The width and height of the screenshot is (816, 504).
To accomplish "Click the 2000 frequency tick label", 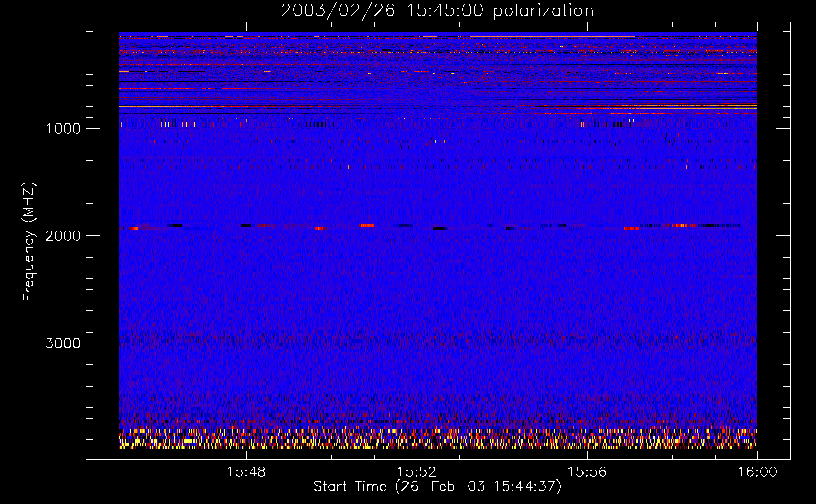I will pos(63,236).
